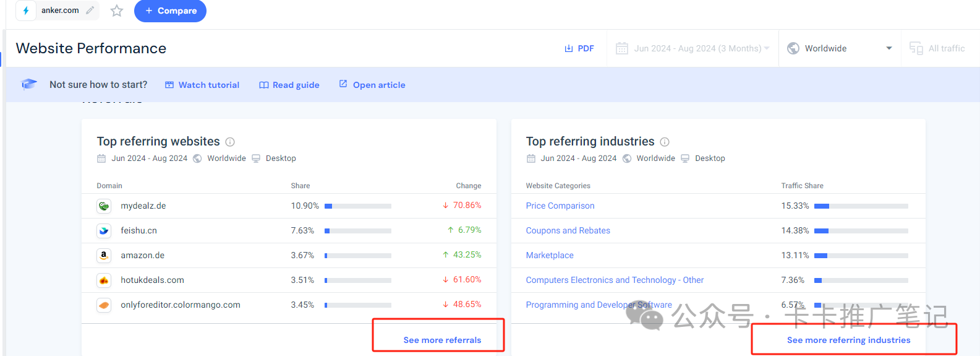980x356 pixels.
Task: Open the Compare button
Action: point(170,11)
